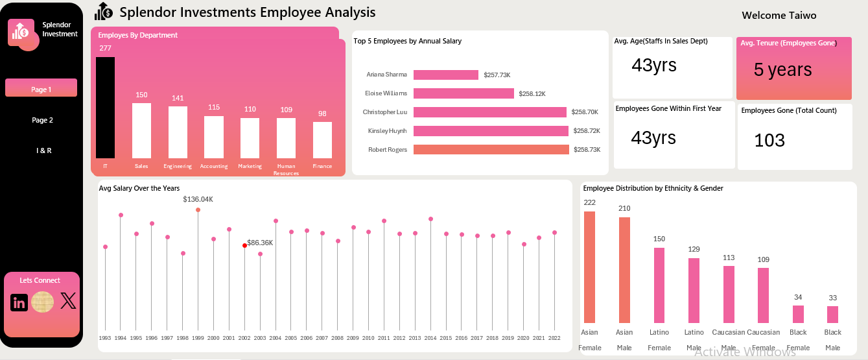868x360 pixels.
Task: Click the Welcome Taiwo text
Action: (x=779, y=15)
